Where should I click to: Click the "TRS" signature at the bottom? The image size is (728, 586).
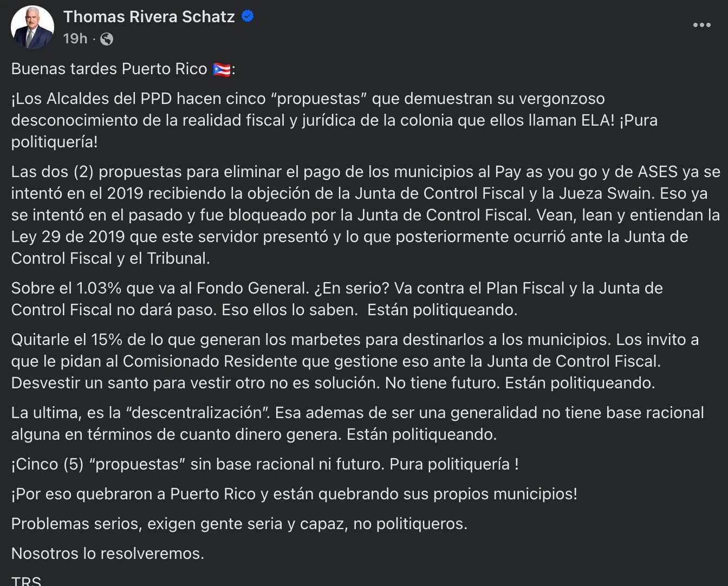click(x=26, y=581)
